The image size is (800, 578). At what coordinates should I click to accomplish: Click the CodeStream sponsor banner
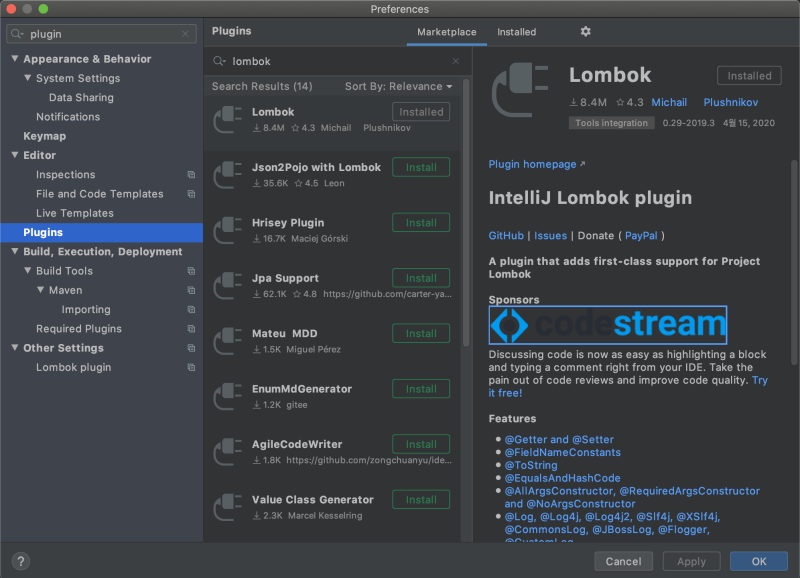(x=608, y=324)
